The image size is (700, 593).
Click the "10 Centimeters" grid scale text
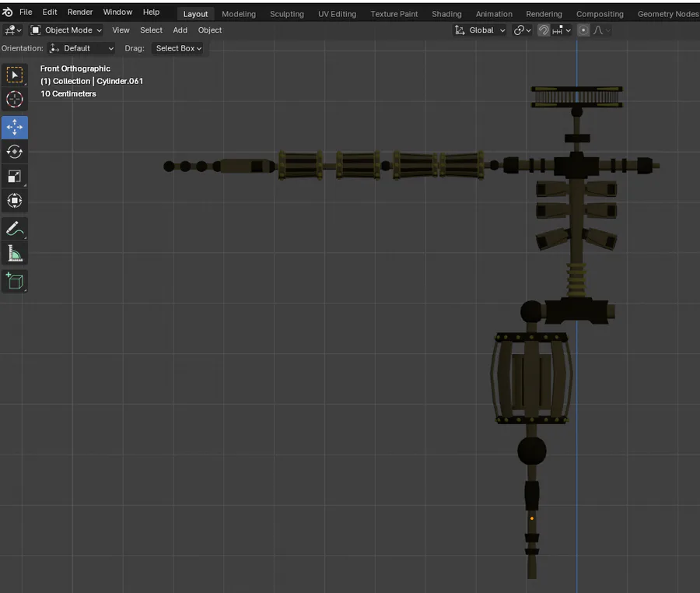click(68, 93)
